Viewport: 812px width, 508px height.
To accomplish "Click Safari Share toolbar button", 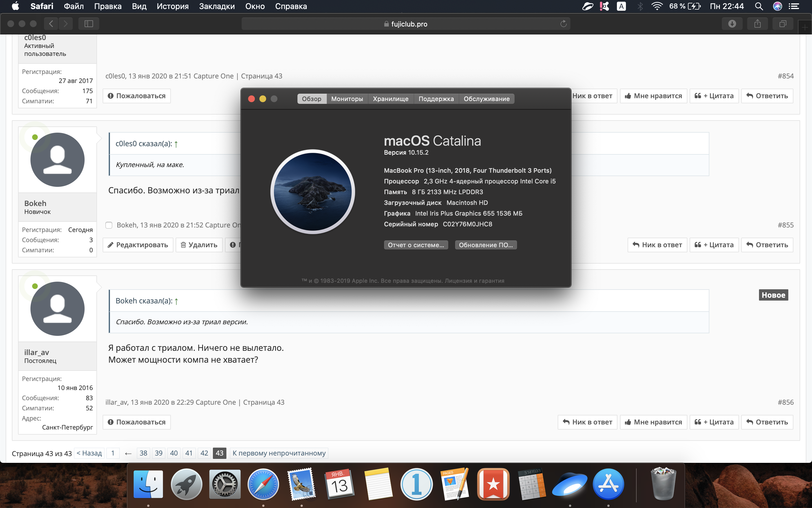I will (x=757, y=23).
